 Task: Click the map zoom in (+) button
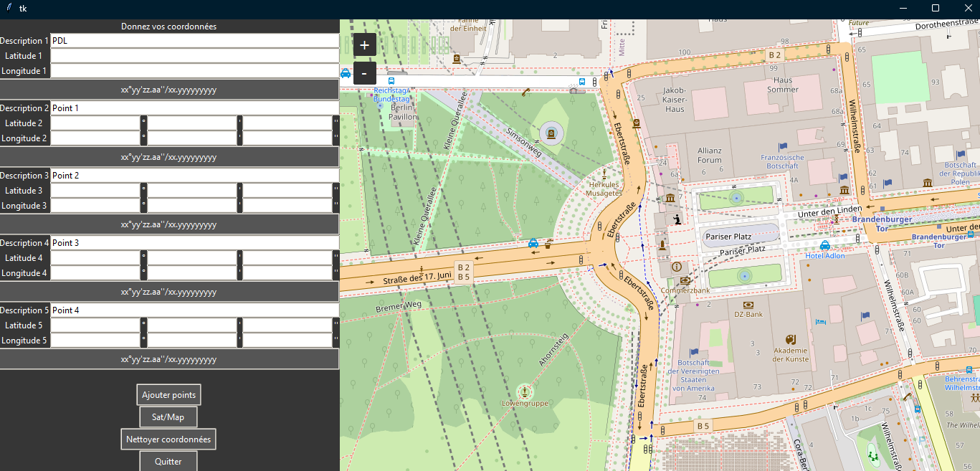click(364, 44)
